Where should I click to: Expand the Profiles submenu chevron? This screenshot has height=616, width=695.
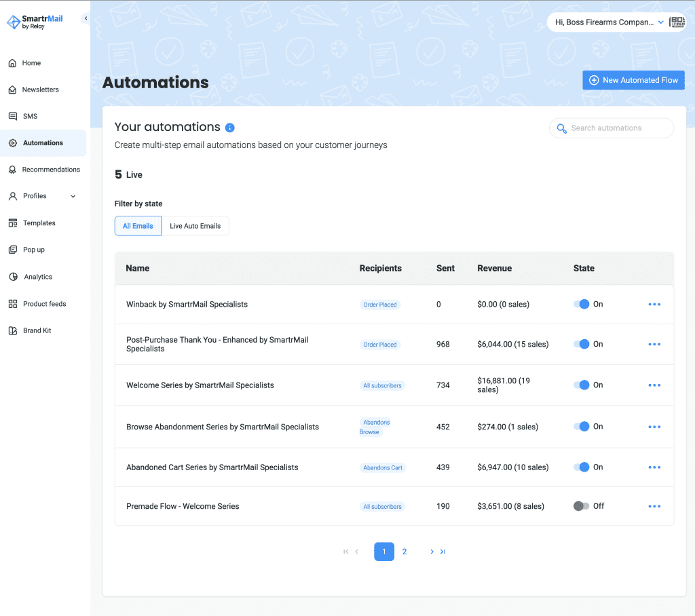tap(73, 196)
